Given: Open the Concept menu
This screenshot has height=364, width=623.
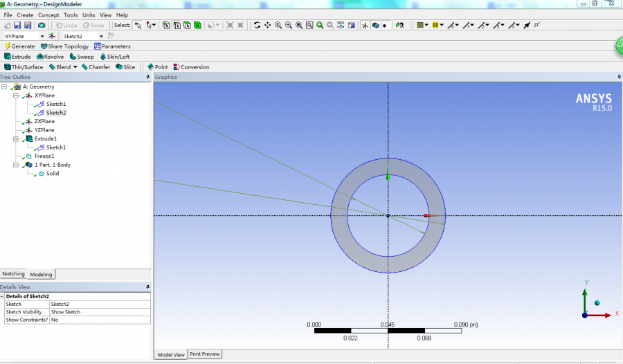Looking at the screenshot, I should [48, 15].
